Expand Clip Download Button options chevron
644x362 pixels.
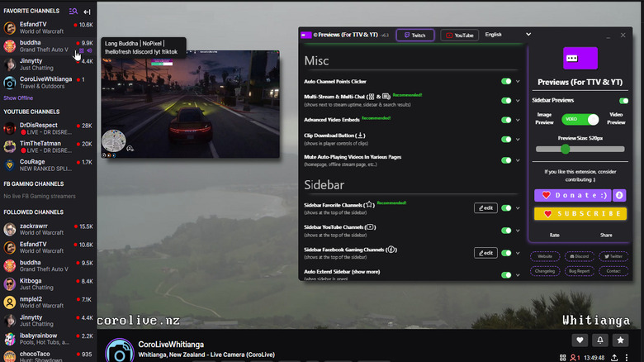pyautogui.click(x=518, y=139)
